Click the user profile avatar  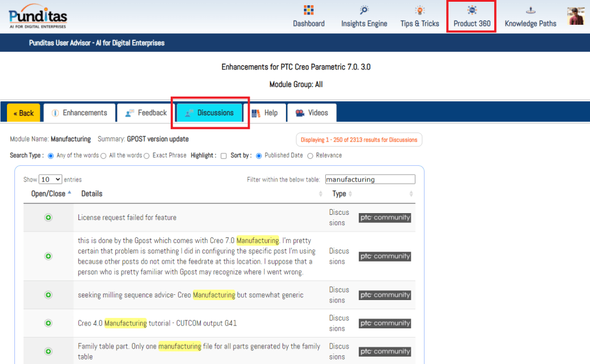(576, 16)
